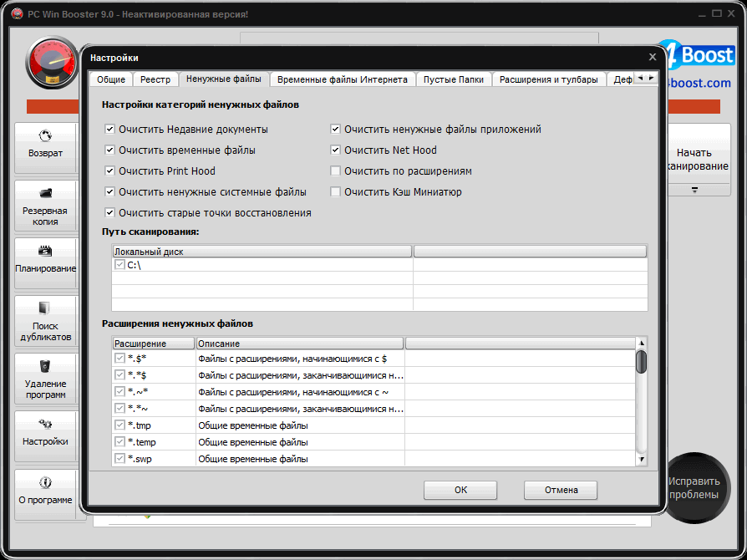Open the partially visible Деф tab
Image resolution: width=747 pixels, height=560 pixels.
(621, 79)
